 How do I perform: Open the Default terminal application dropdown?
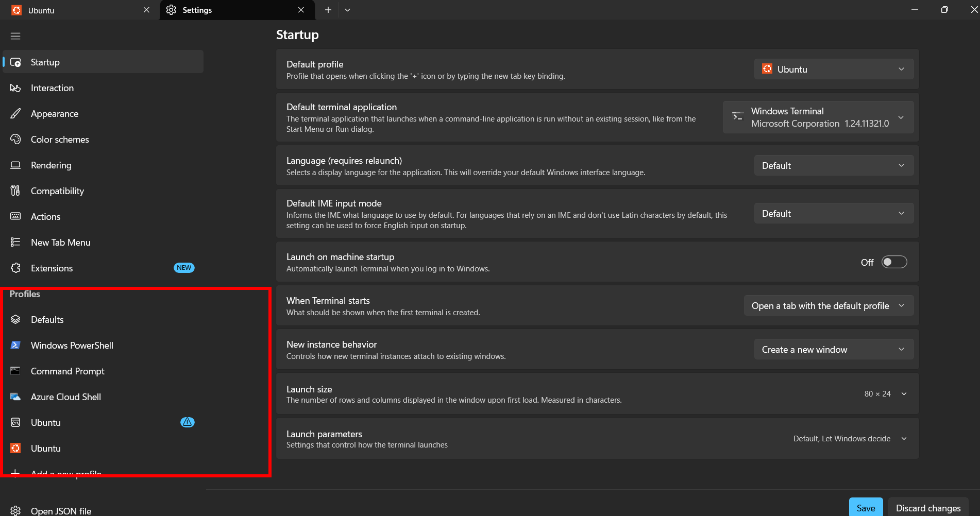click(x=818, y=117)
